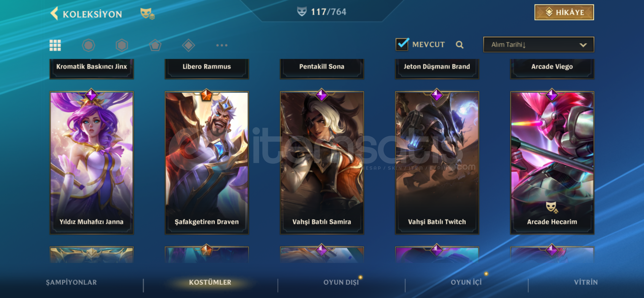Image resolution: width=644 pixels, height=298 pixels.
Task: Select the grid view all skins filter
Action: point(55,45)
